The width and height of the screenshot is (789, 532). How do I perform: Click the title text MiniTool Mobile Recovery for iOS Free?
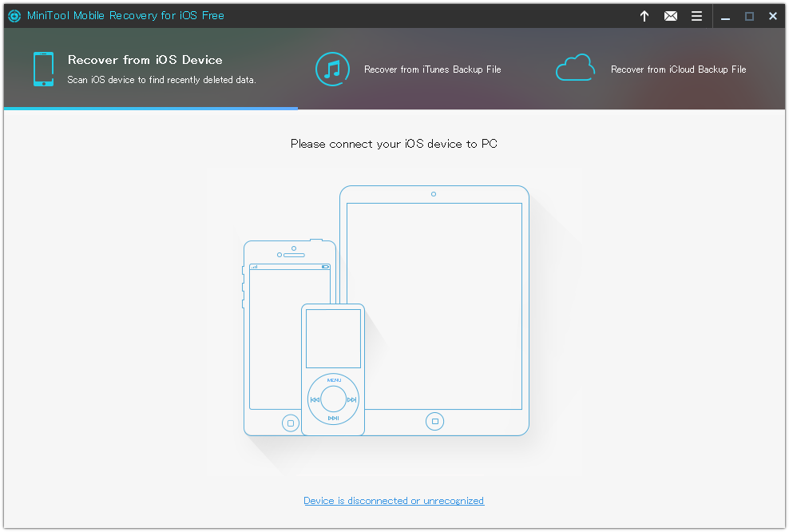[125, 16]
